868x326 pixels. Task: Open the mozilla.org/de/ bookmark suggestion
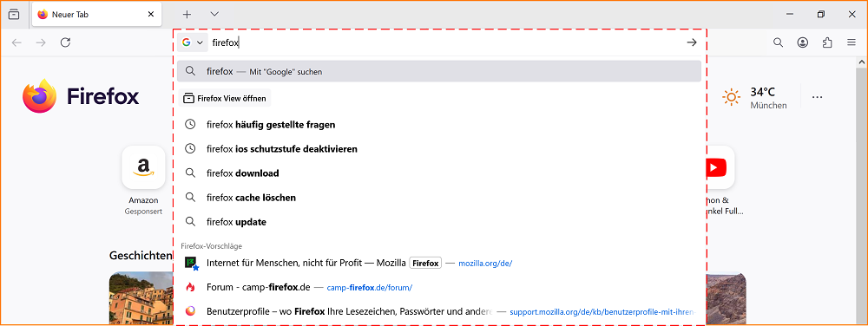439,264
